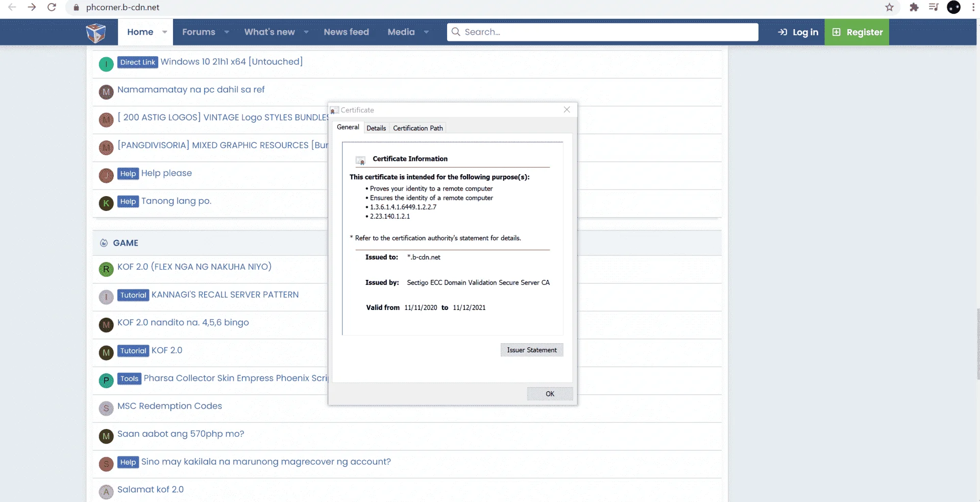Click the avatar beside Windows 10 21h1 thread

[106, 64]
